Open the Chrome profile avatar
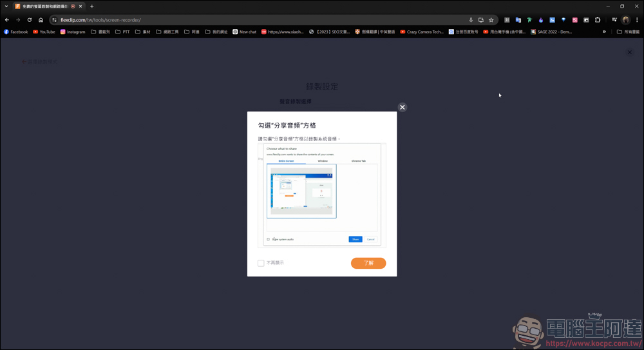The image size is (644, 350). click(x=625, y=20)
